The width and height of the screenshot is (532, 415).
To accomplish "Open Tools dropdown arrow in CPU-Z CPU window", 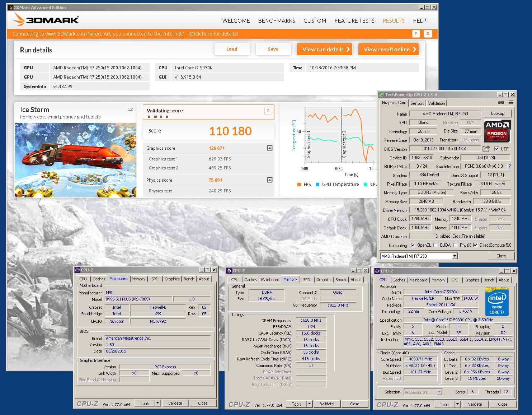I will [x=457, y=404].
